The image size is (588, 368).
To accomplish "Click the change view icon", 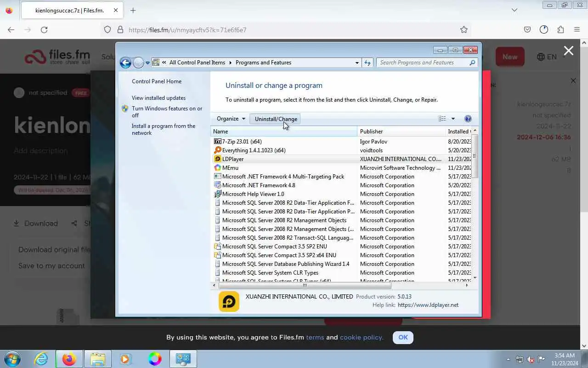I will click(442, 119).
